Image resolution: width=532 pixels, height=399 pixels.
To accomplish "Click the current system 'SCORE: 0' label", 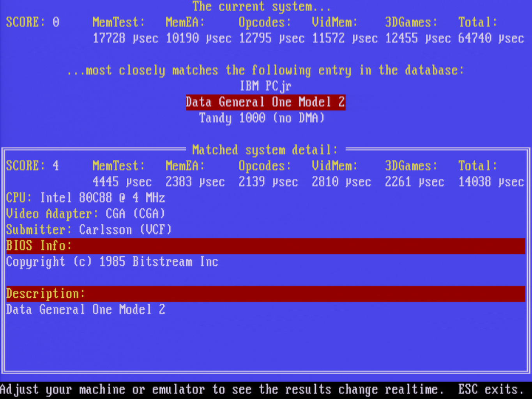I will coord(33,22).
